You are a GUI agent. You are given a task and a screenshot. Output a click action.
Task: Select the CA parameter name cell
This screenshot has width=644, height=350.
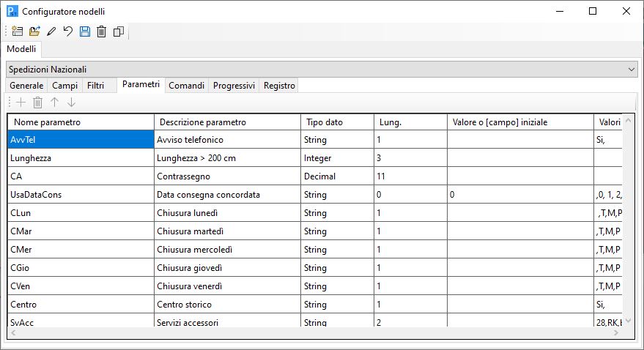(81, 176)
